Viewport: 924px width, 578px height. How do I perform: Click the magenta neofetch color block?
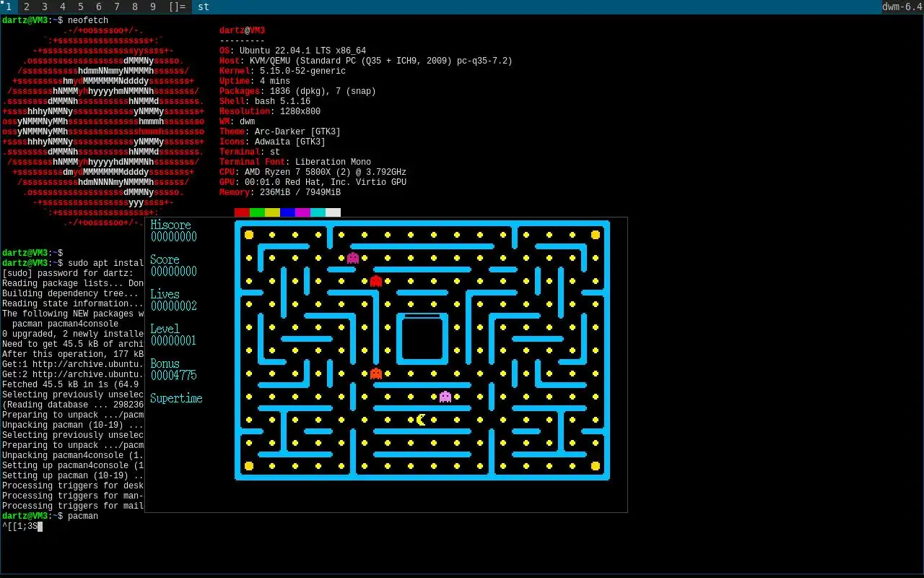[302, 212]
